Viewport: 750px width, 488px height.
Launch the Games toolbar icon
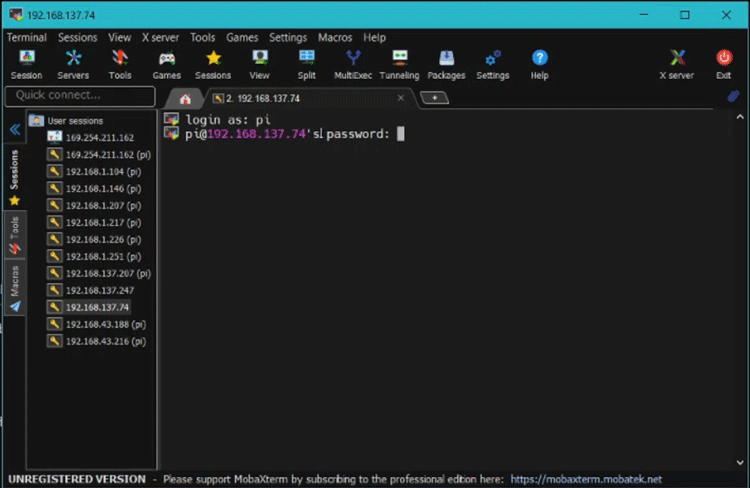pos(167,64)
